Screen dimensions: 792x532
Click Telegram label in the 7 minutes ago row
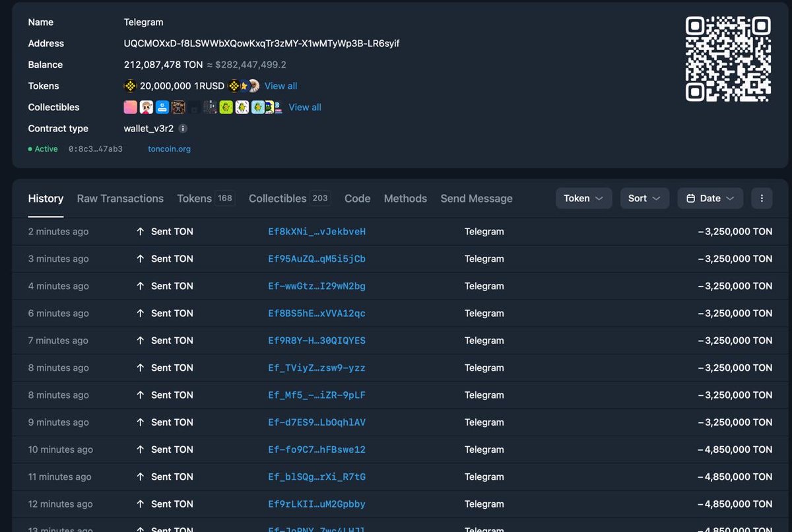click(484, 341)
